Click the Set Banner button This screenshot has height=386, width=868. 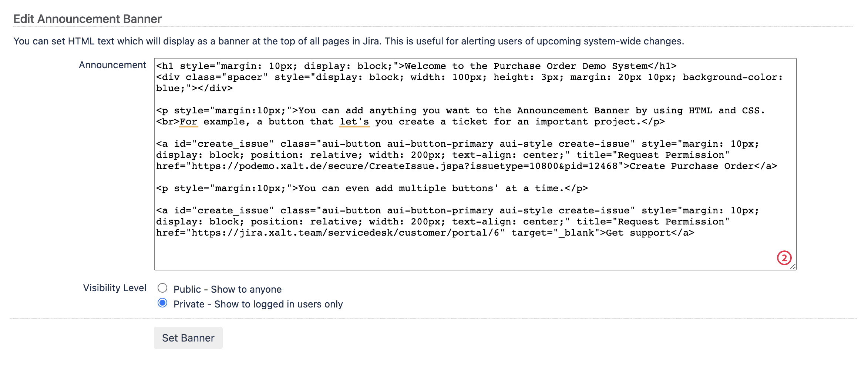pyautogui.click(x=188, y=338)
